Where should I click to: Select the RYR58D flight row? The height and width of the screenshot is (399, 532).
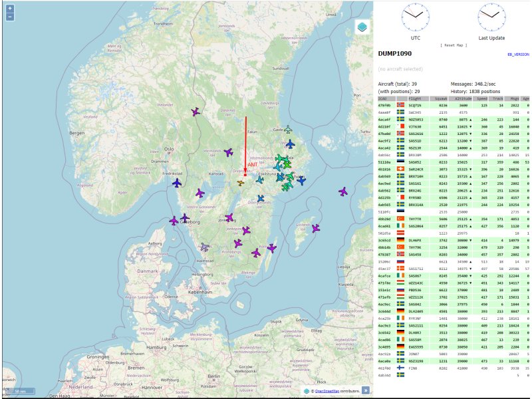click(x=454, y=198)
